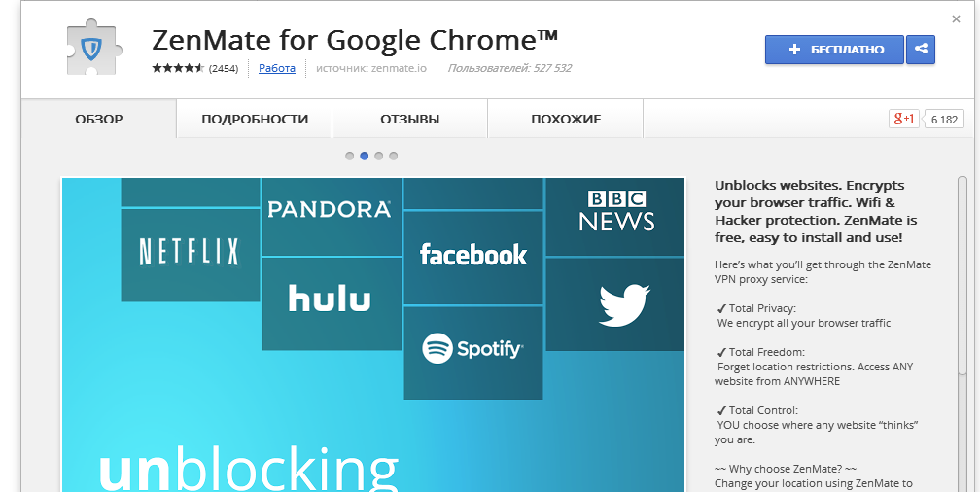Screen dimensions: 980x492
Task: Click the share icon button
Action: pyautogui.click(x=921, y=50)
